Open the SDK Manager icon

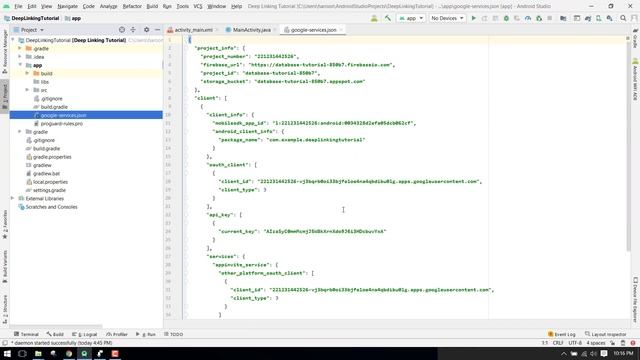(x=609, y=18)
